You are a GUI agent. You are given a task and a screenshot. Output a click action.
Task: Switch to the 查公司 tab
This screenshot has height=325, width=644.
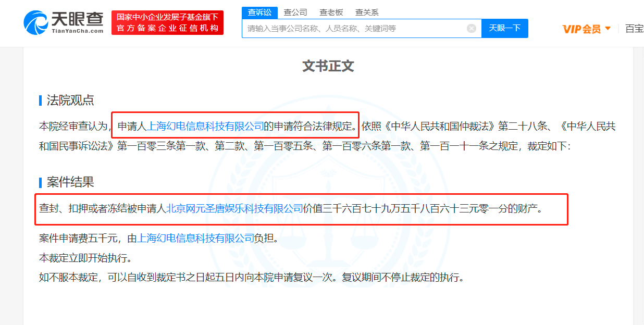coord(295,12)
